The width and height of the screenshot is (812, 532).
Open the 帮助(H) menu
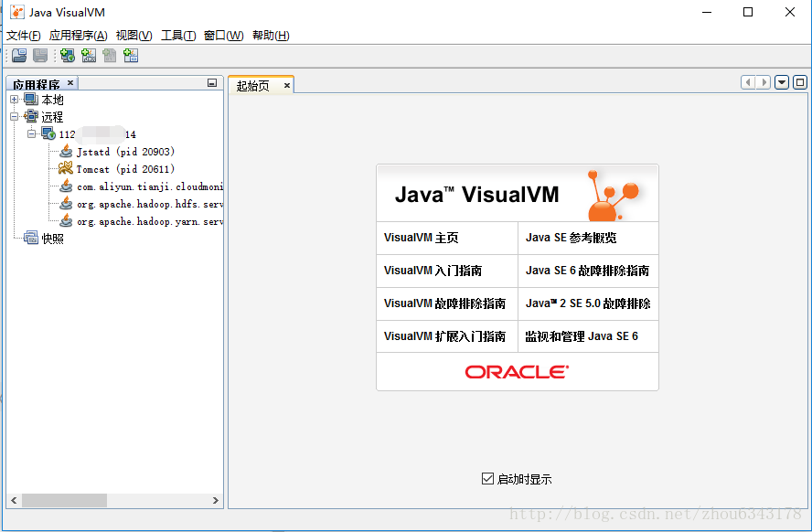271,35
